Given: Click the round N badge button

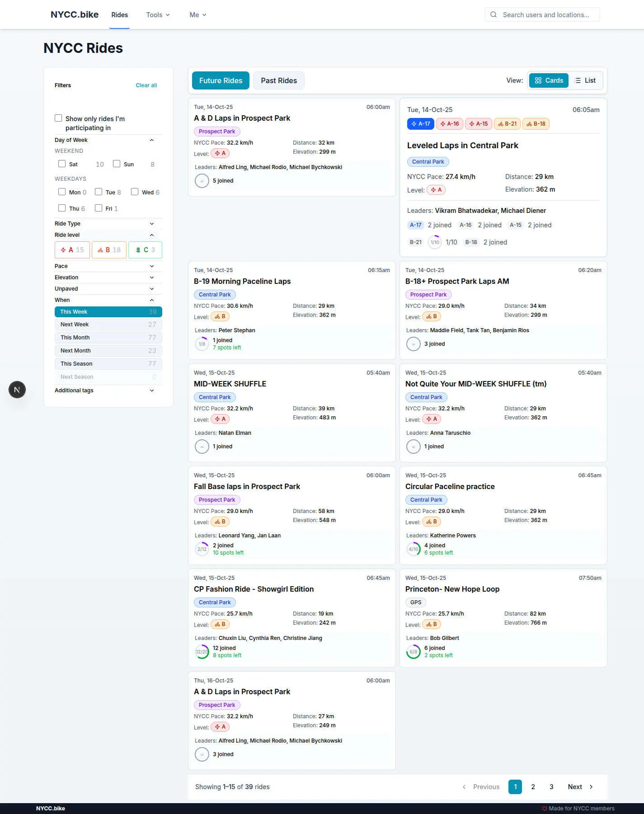Looking at the screenshot, I should (17, 390).
